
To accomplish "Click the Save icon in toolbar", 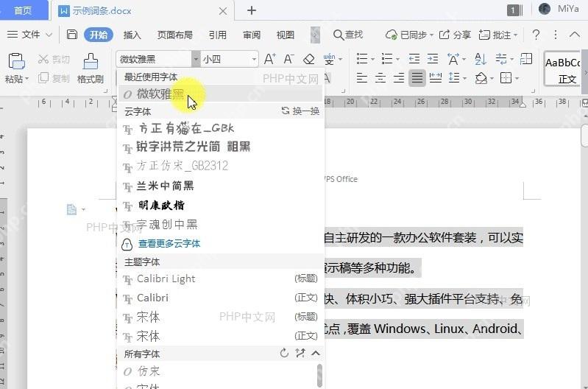I will click(71, 35).
